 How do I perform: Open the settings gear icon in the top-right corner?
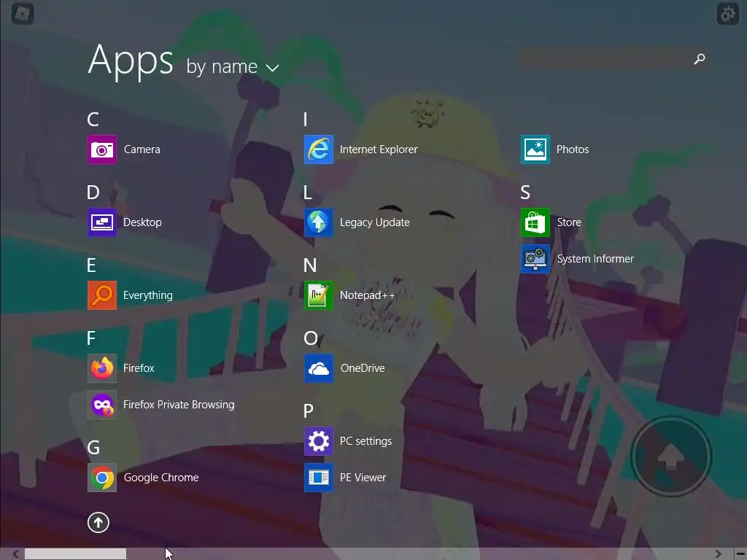(727, 14)
